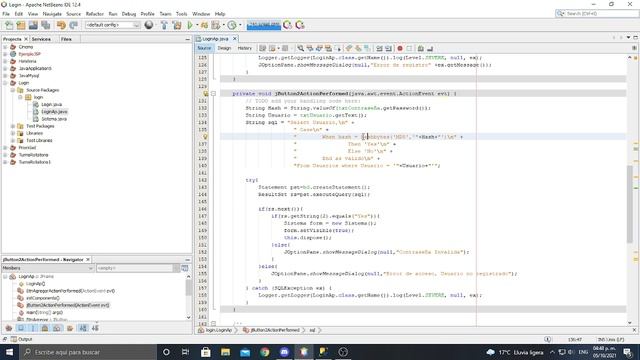Open the Navigator filter settings icon

[185, 268]
